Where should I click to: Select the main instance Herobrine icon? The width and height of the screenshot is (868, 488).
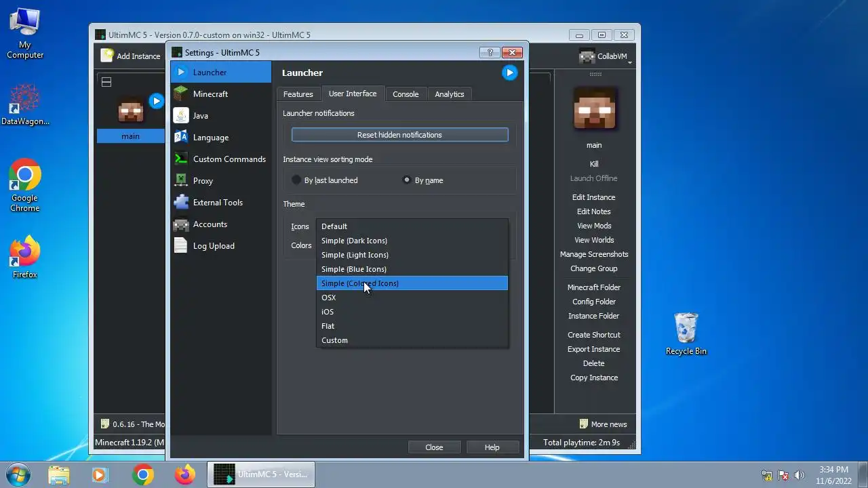click(131, 110)
